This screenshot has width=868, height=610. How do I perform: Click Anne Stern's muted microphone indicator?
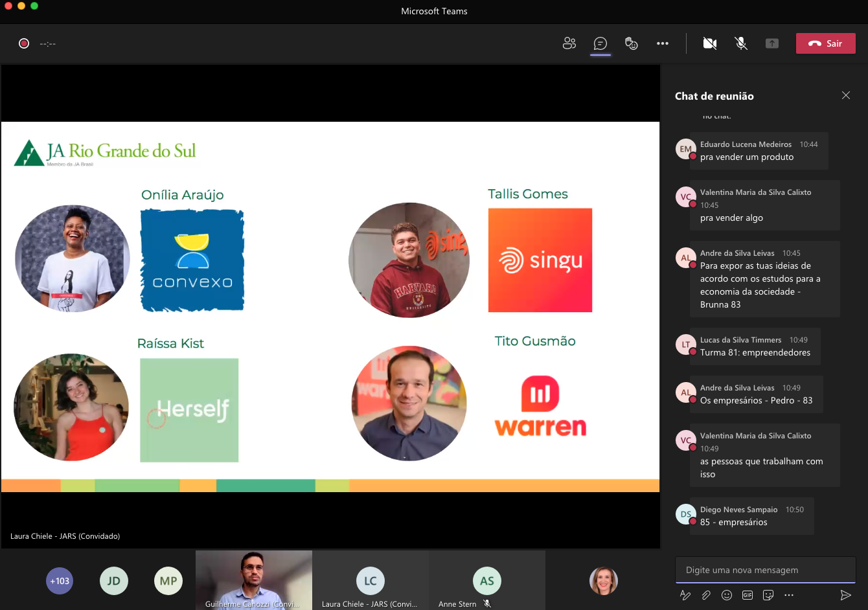[x=487, y=604]
